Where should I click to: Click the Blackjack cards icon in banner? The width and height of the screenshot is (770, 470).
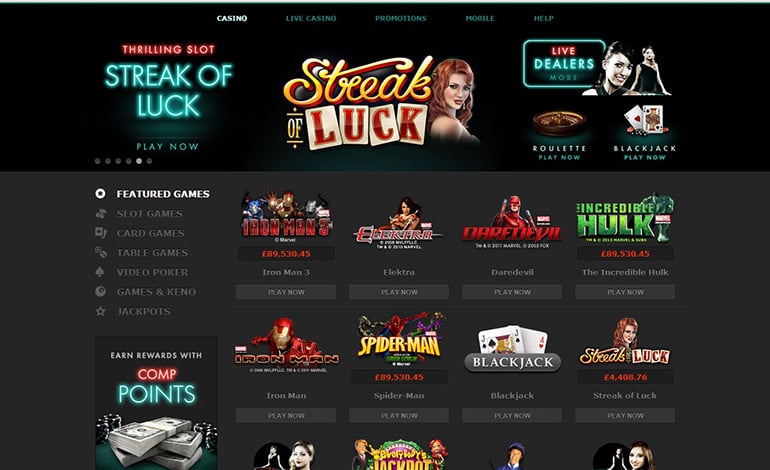644,120
